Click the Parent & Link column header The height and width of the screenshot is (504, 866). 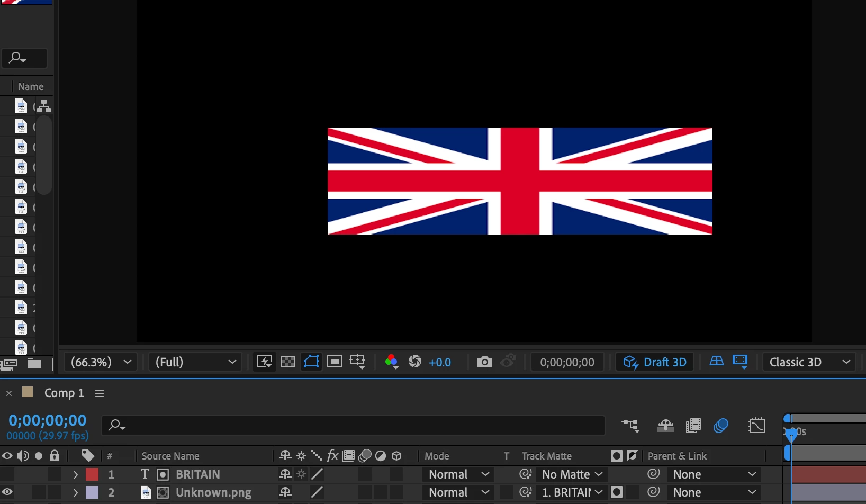point(677,456)
